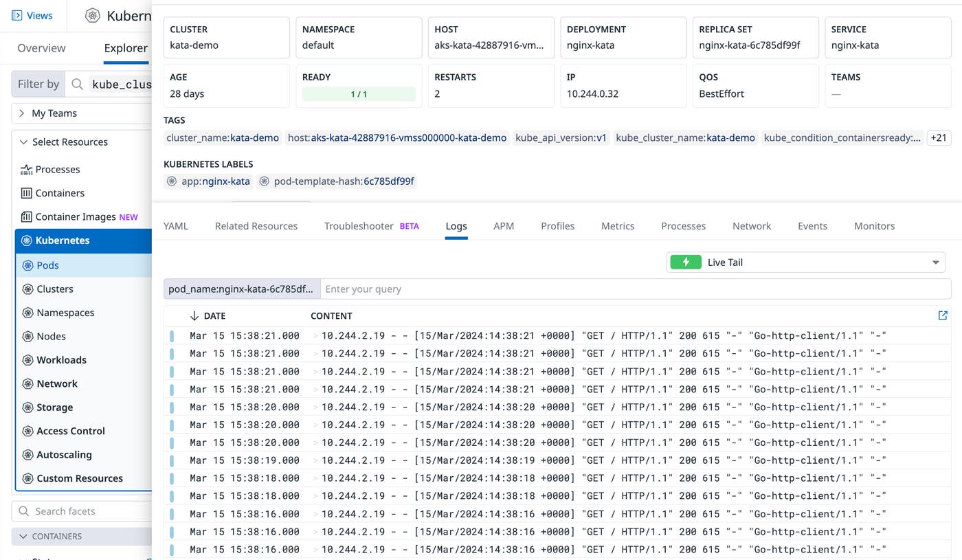Open the Live Tail dropdown arrow
The height and width of the screenshot is (560, 962).
935,262
